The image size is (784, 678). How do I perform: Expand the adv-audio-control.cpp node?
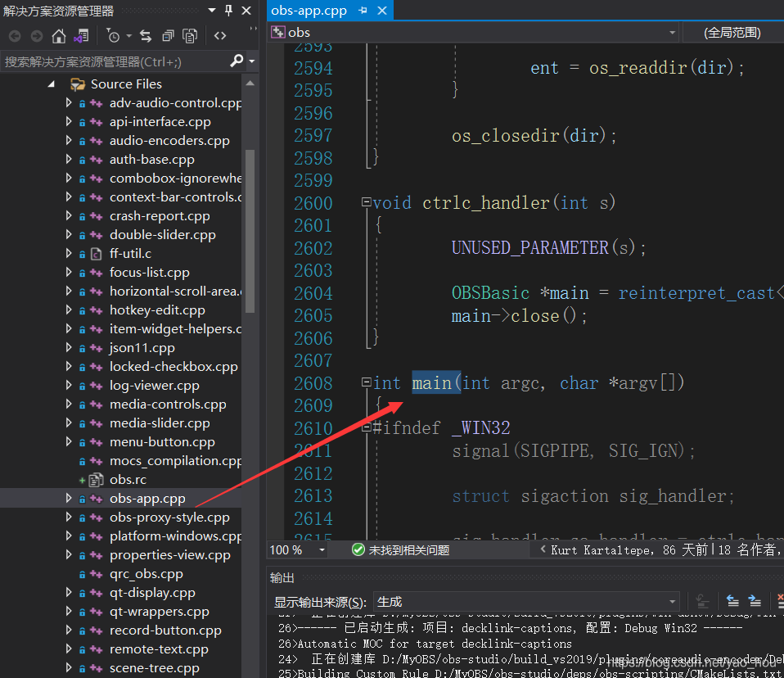click(x=69, y=102)
